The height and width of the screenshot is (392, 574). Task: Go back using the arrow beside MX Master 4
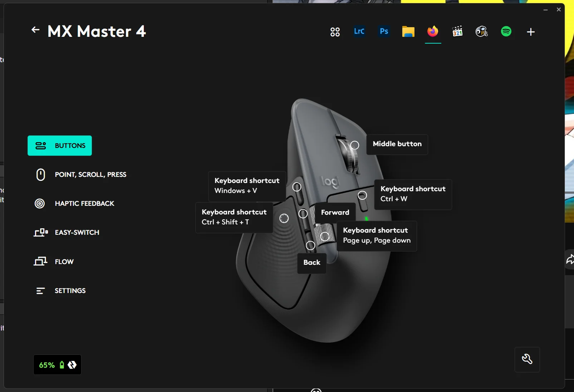(x=35, y=30)
